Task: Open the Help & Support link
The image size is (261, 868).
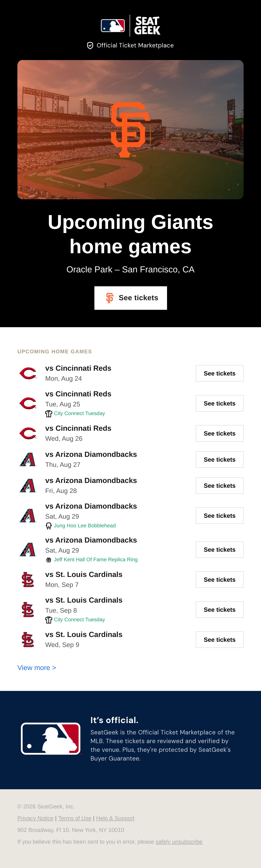Action: [x=115, y=818]
